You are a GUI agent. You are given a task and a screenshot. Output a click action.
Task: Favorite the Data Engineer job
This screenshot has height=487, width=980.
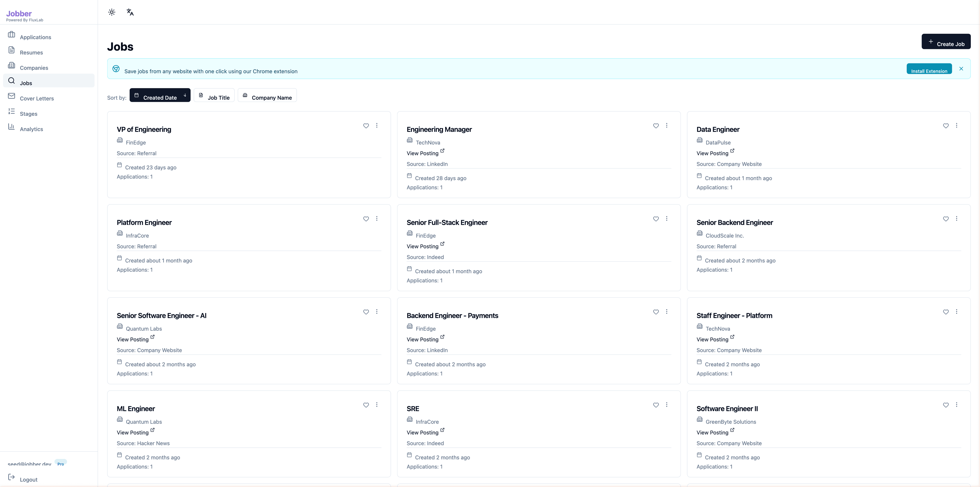tap(946, 126)
